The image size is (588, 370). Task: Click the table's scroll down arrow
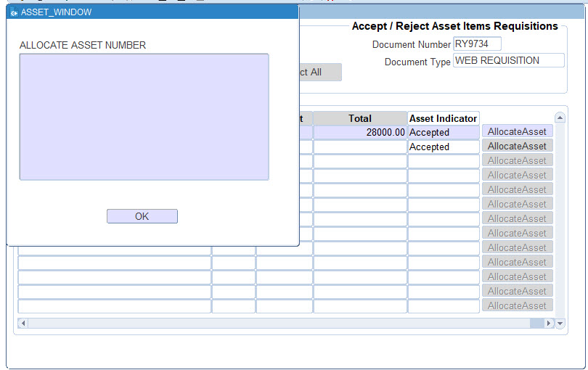(x=560, y=323)
